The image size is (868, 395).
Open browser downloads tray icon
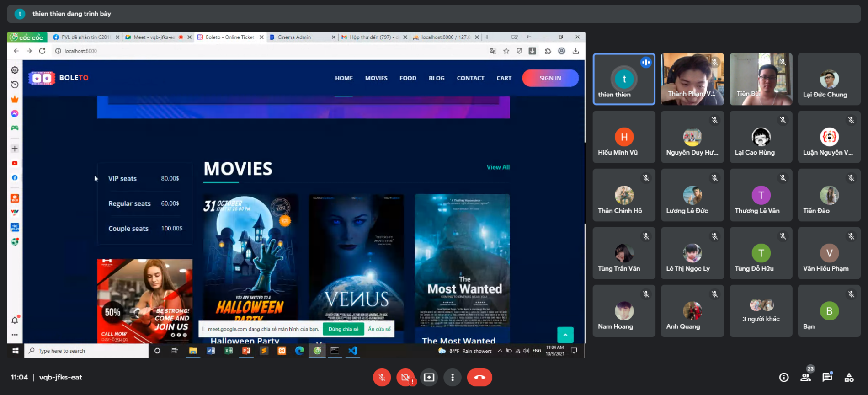point(575,51)
